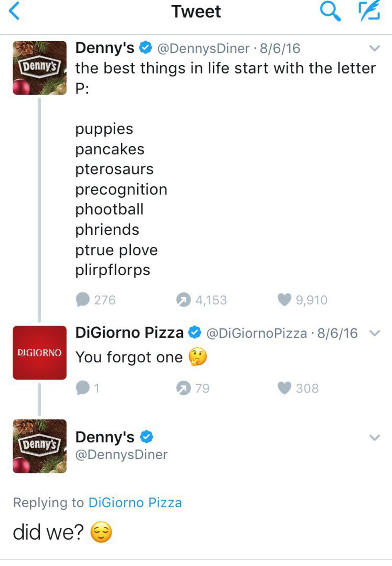Retweet Denny's letter P tweet
The image size is (392, 566).
coord(184,300)
